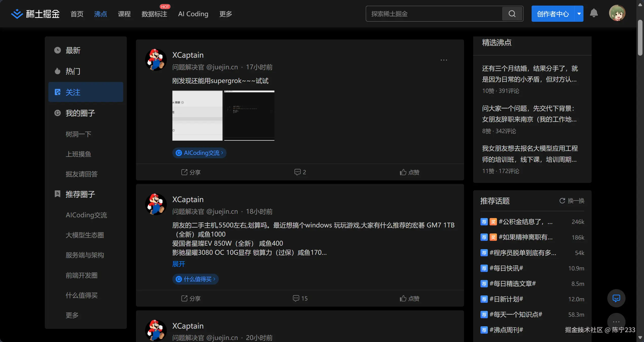
Task: Select 最新 in the sidebar
Action: pyautogui.click(x=86, y=50)
